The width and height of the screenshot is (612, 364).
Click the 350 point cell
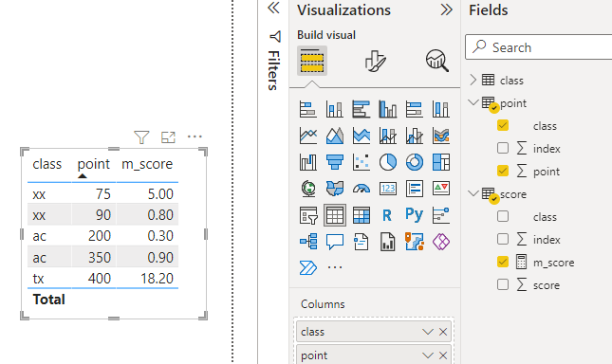(99, 258)
